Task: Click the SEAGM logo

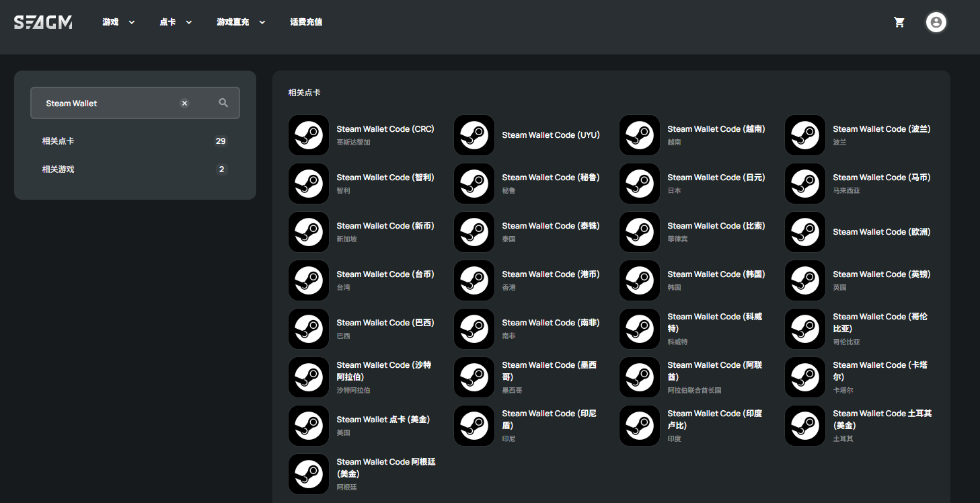Action: (x=43, y=22)
